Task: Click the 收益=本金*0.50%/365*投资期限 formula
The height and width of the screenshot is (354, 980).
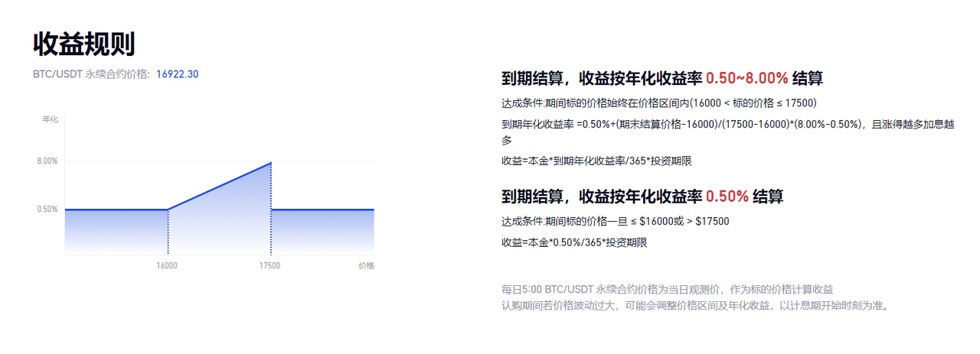Action: tap(574, 242)
